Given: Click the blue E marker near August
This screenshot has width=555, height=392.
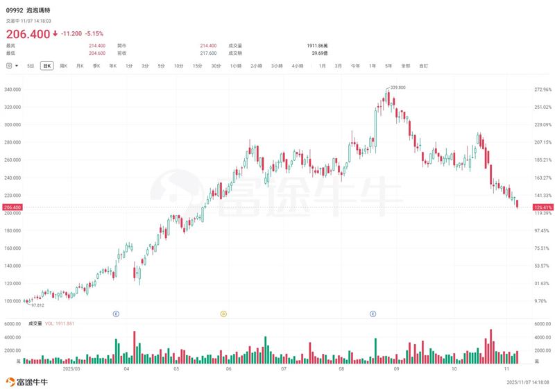Looking at the screenshot, I should (373, 314).
